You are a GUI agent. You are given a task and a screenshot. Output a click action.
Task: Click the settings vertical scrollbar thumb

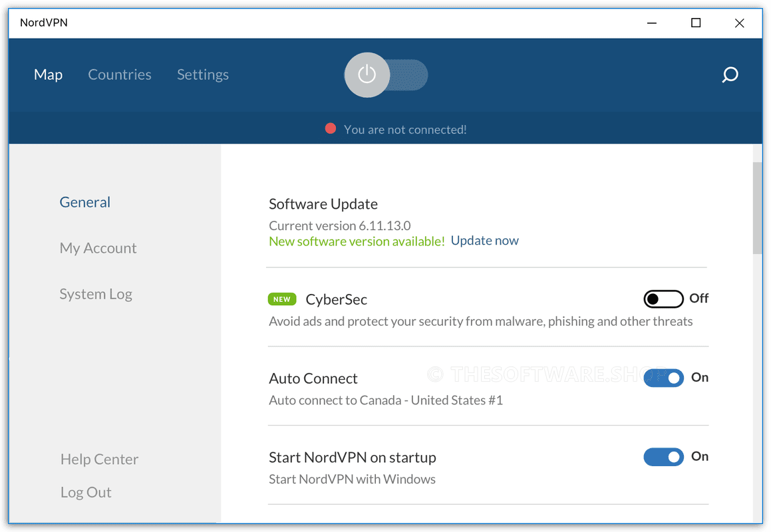757,208
